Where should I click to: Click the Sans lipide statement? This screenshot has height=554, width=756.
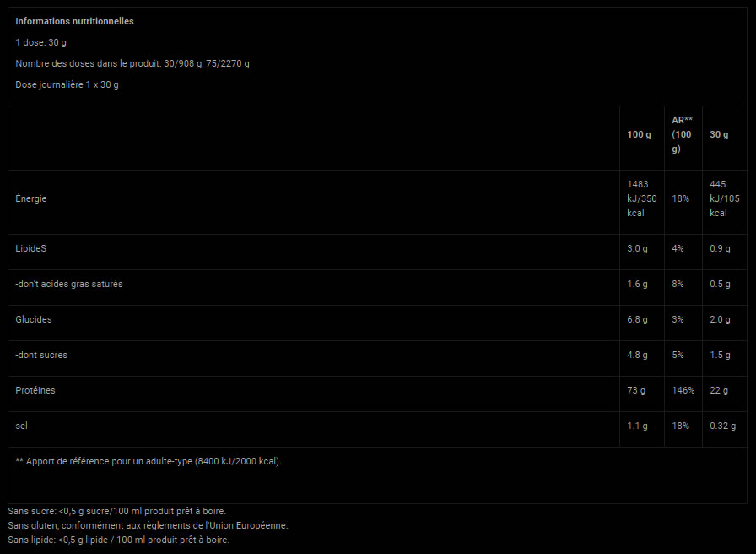(118, 540)
